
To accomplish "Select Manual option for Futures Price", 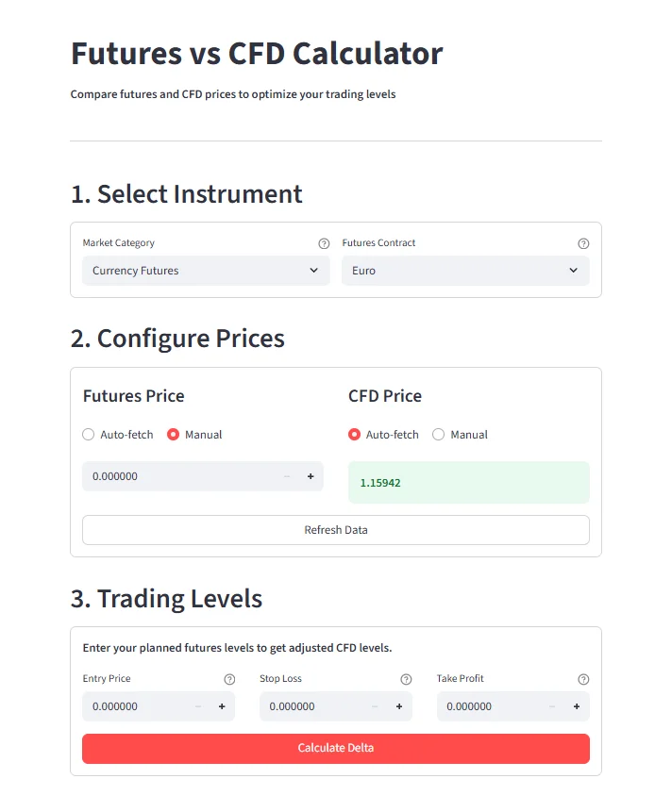I will (173, 435).
